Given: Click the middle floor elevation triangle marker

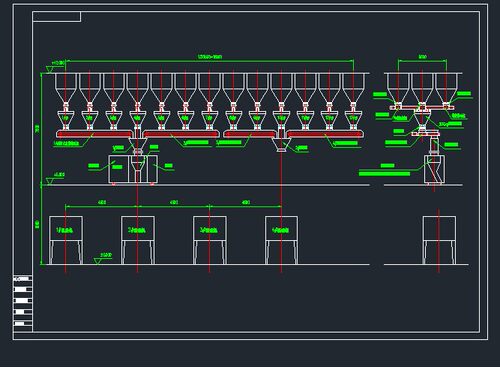Looking at the screenshot, I should (50, 181).
